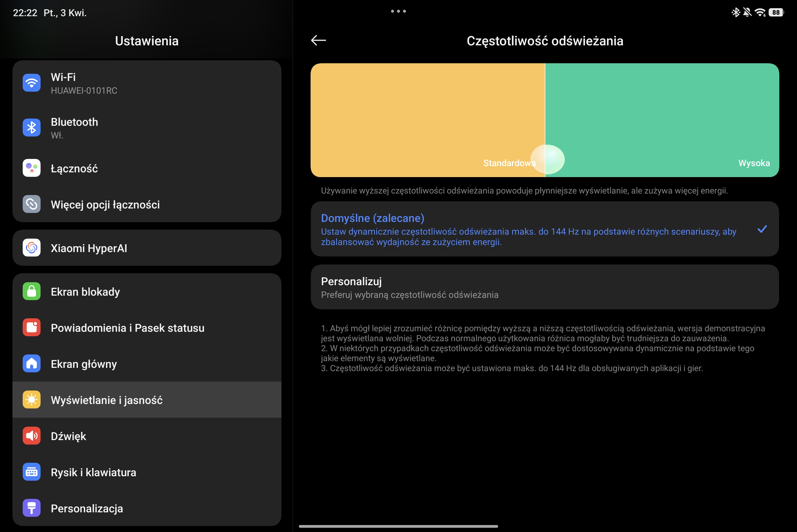Tap the purple Personalizacja brush icon

click(32, 508)
